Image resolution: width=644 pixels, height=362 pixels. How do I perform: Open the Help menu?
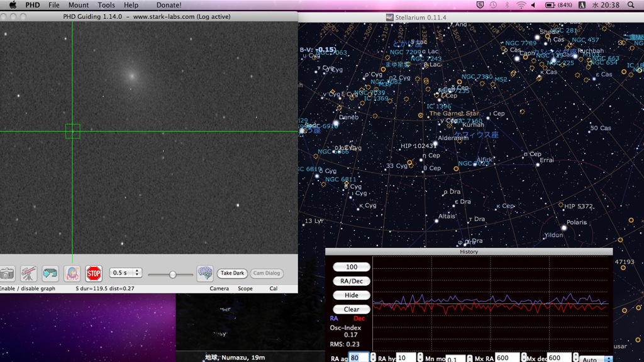[x=131, y=5]
